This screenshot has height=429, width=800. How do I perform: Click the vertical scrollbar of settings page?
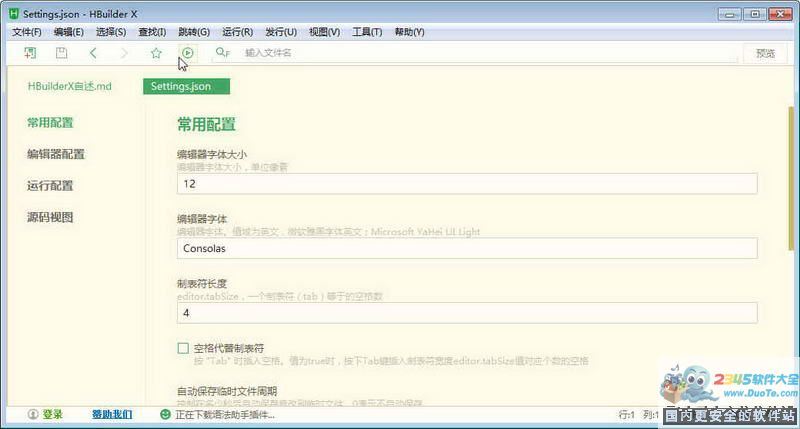point(791,179)
